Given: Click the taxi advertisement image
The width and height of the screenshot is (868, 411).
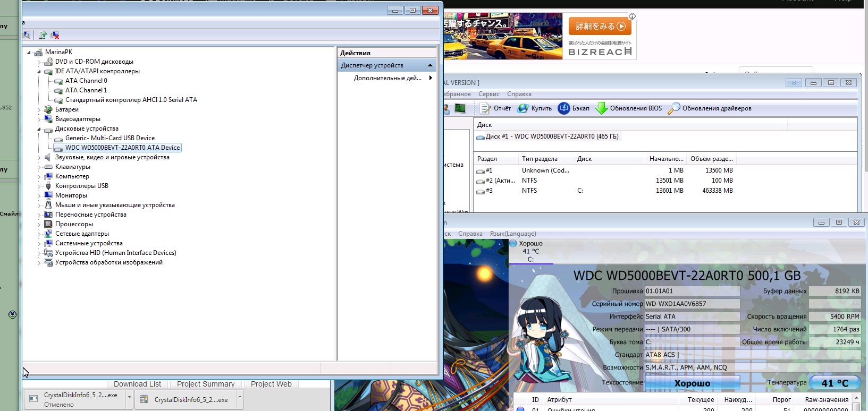Looking at the screenshot, I should 503,36.
